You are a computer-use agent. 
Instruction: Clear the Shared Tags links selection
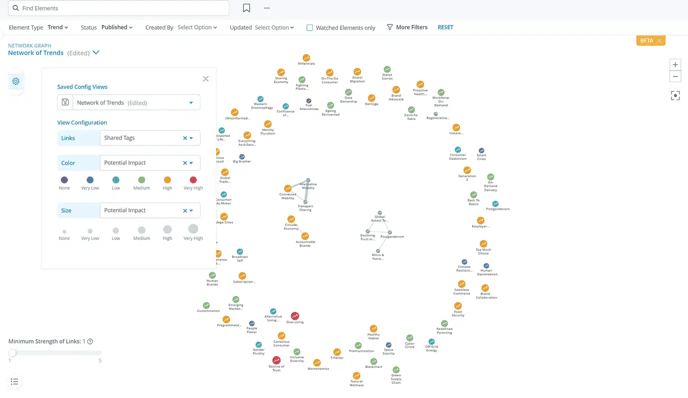point(185,138)
